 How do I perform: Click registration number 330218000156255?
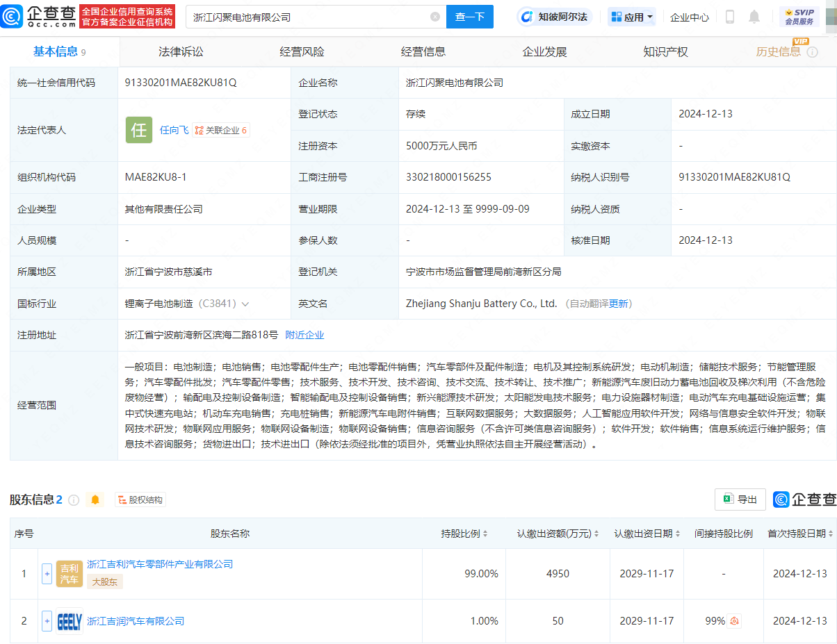tap(448, 177)
